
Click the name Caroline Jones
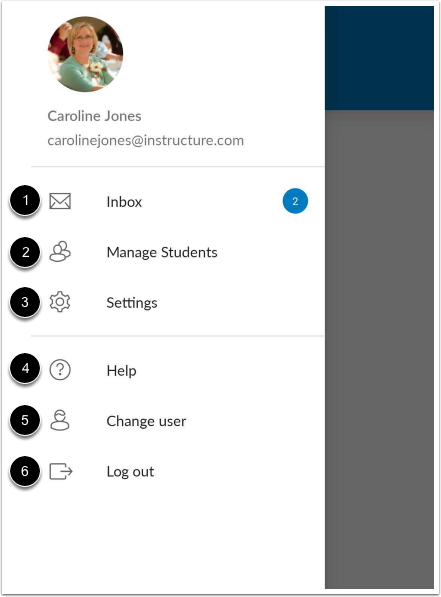click(x=94, y=116)
